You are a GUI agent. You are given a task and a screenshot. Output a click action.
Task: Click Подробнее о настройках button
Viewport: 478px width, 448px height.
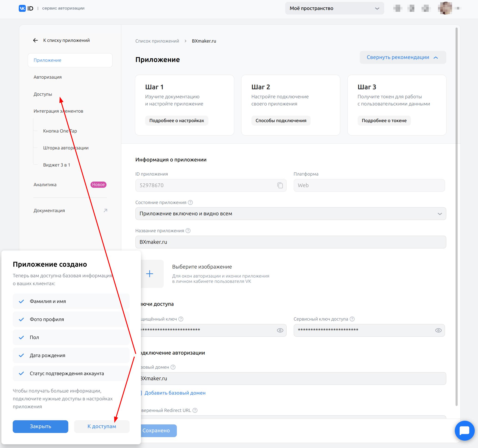point(177,120)
